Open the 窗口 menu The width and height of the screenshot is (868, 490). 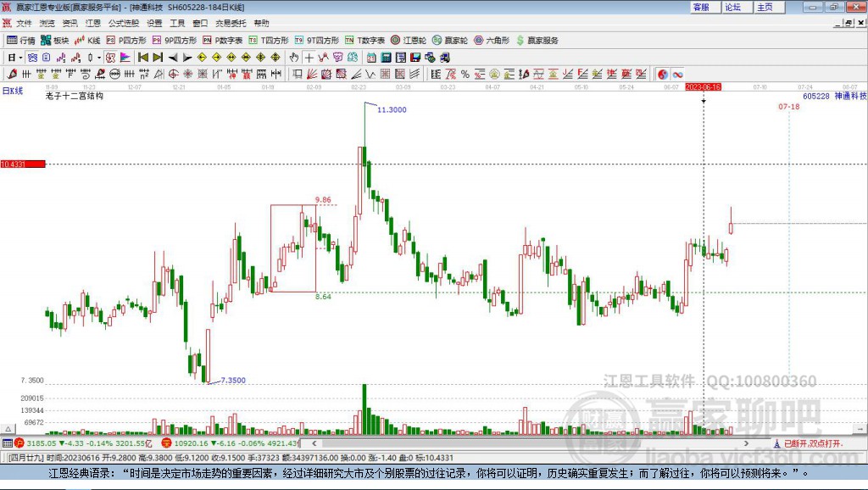coord(200,23)
